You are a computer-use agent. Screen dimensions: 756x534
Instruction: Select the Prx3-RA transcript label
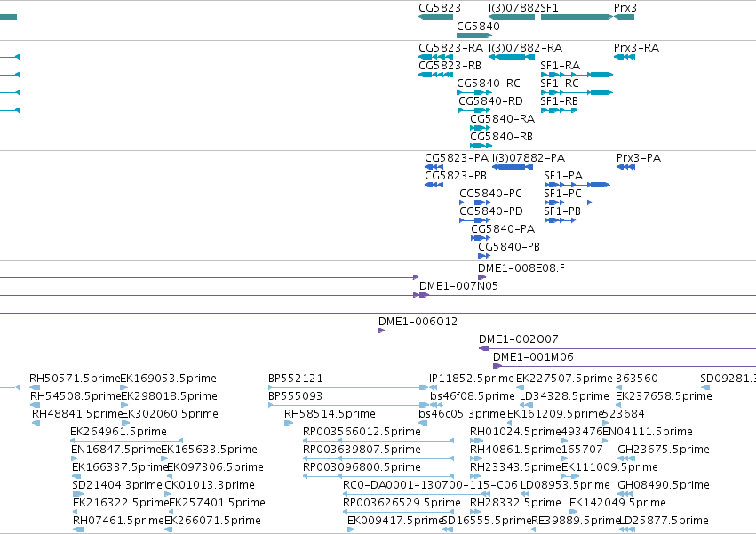(636, 48)
